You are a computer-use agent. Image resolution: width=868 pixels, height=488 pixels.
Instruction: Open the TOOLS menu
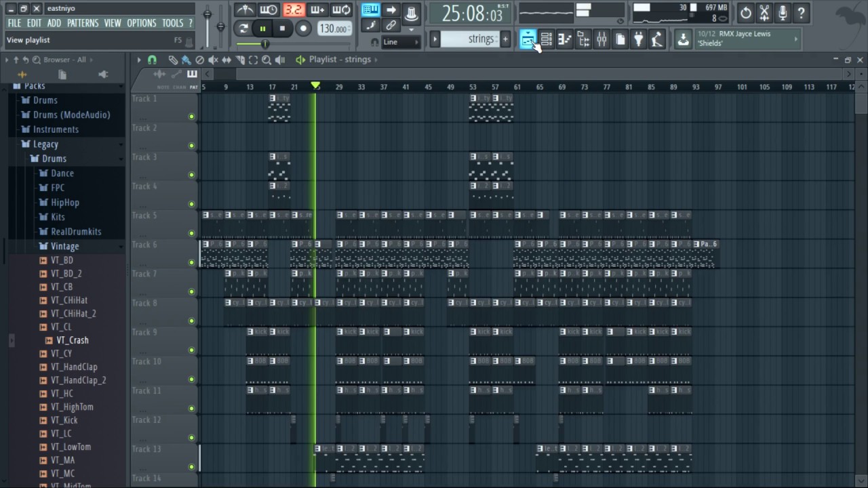pos(172,23)
